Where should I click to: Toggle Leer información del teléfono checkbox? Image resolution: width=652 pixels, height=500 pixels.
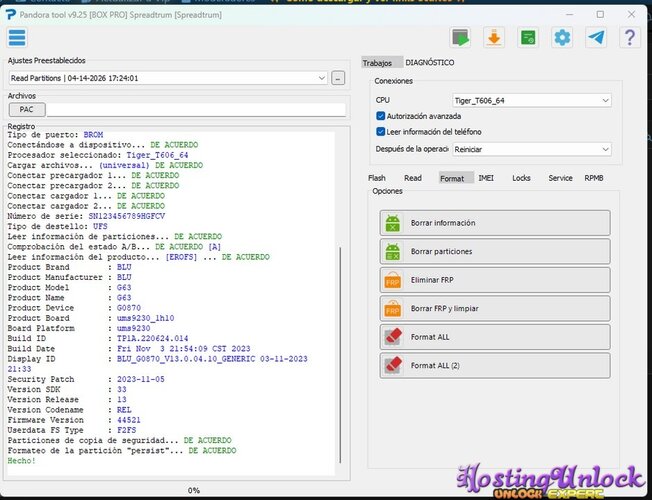[x=380, y=132]
